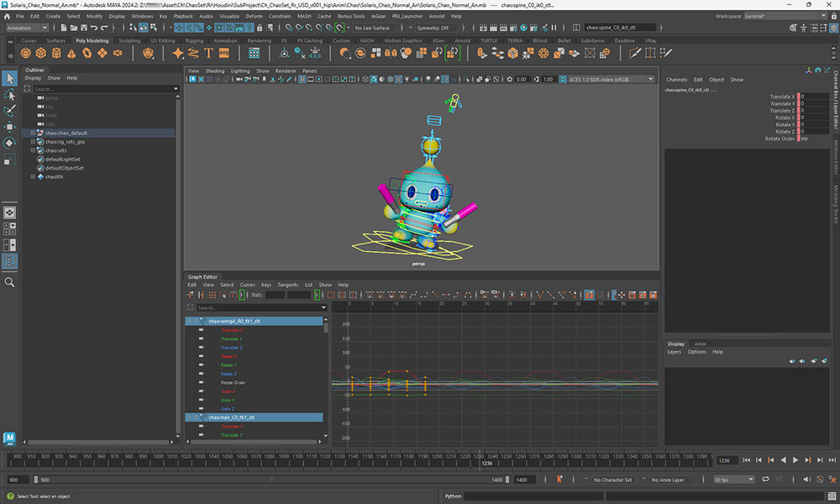Expand the chao:chao_default node in Outliner
The image size is (840, 504).
point(33,133)
